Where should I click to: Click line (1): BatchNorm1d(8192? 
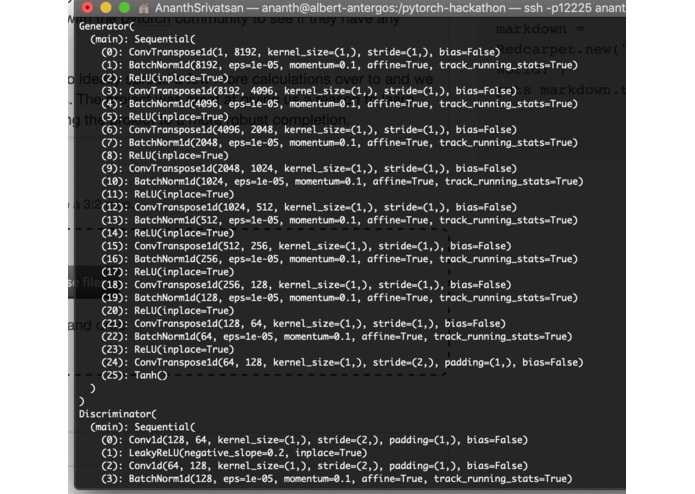click(340, 65)
